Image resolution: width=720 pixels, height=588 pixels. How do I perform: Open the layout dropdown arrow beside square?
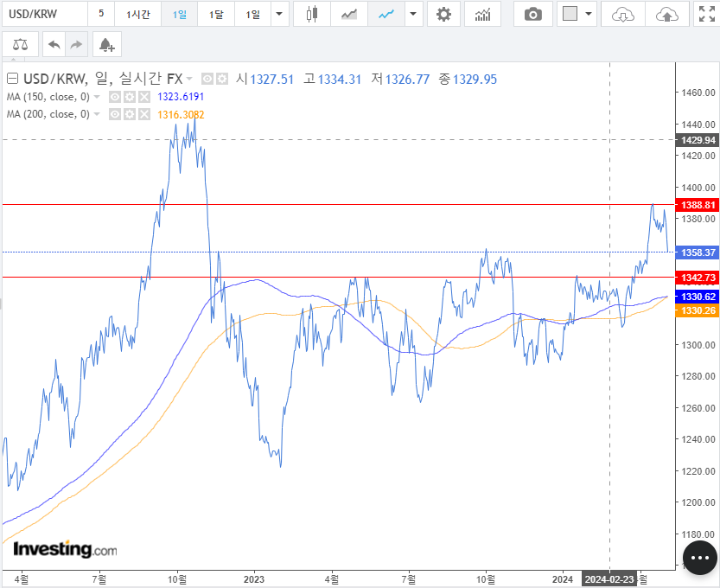tap(589, 14)
